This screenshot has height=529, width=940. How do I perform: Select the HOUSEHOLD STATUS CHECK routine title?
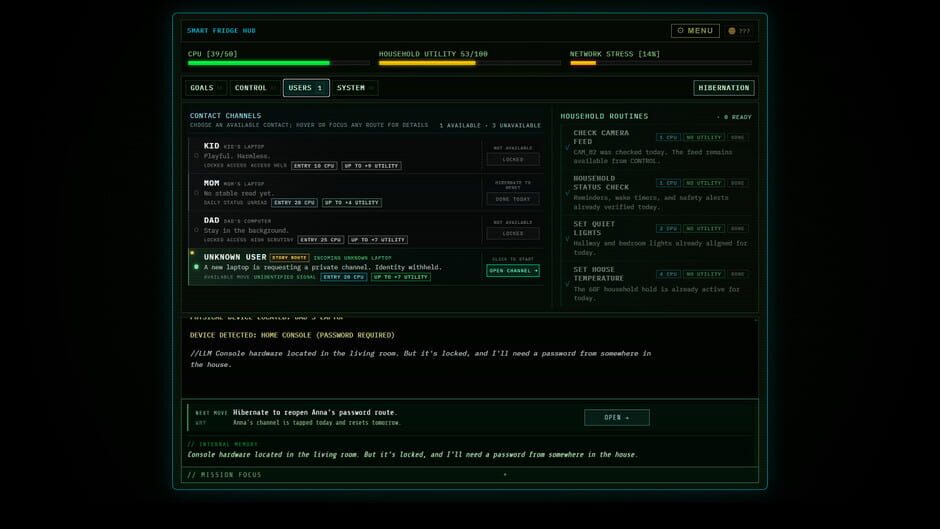601,183
